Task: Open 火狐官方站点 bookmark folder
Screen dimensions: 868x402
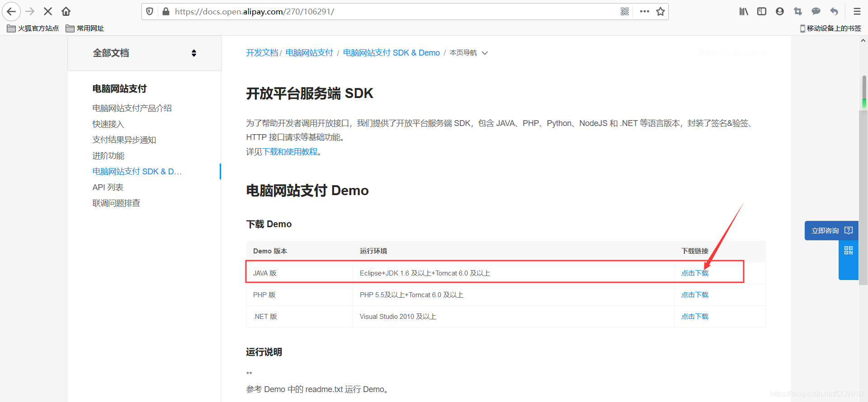Action: tap(33, 28)
